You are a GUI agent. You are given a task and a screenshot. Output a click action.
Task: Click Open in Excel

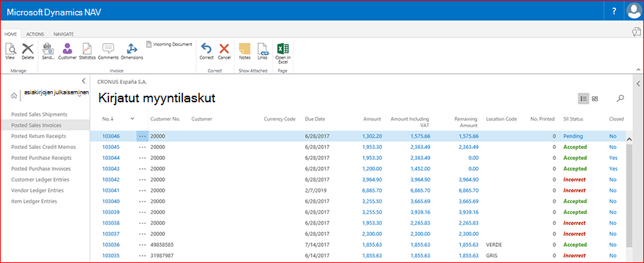point(283,53)
